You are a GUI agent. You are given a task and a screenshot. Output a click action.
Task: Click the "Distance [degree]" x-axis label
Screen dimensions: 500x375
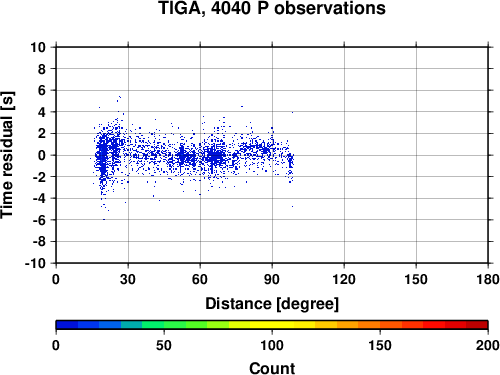pyautogui.click(x=272, y=304)
